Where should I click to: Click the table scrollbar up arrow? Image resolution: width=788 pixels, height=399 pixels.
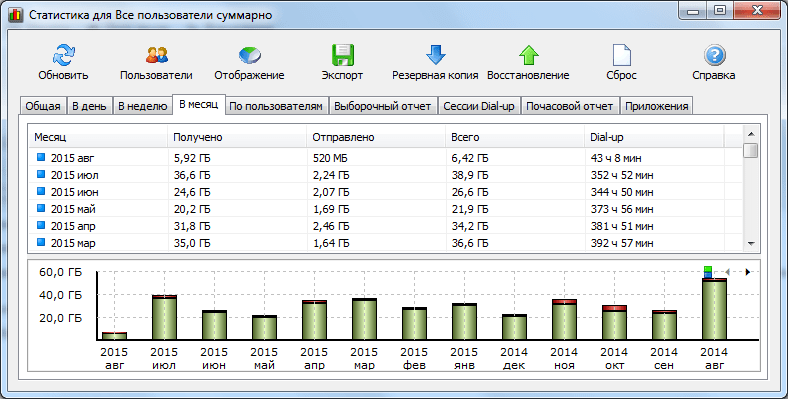(x=751, y=134)
